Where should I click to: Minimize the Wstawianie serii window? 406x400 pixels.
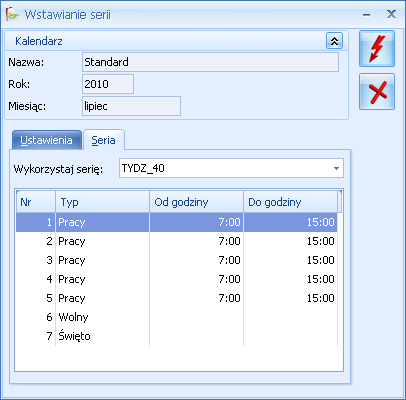coord(367,15)
